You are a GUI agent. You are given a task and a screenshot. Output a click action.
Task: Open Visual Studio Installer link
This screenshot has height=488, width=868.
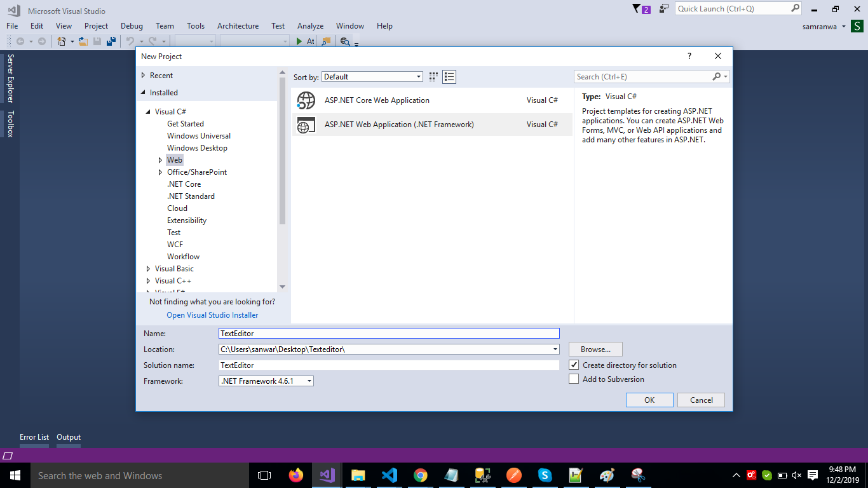212,315
